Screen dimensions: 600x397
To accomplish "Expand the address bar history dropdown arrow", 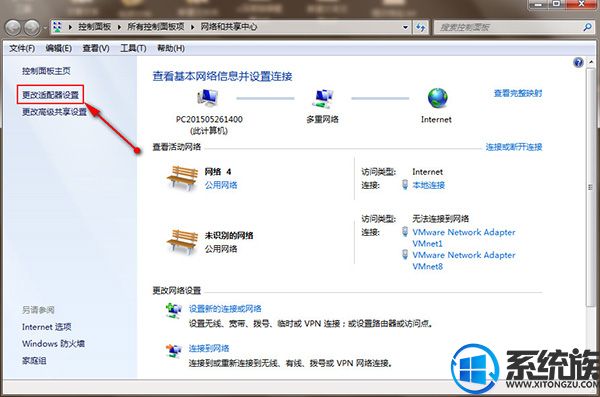I will tap(405, 27).
